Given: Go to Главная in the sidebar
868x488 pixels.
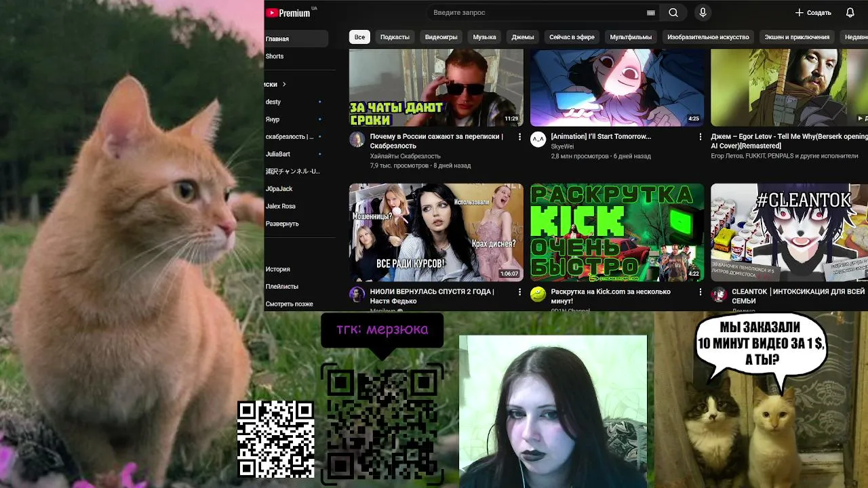Looking at the screenshot, I should [x=296, y=39].
